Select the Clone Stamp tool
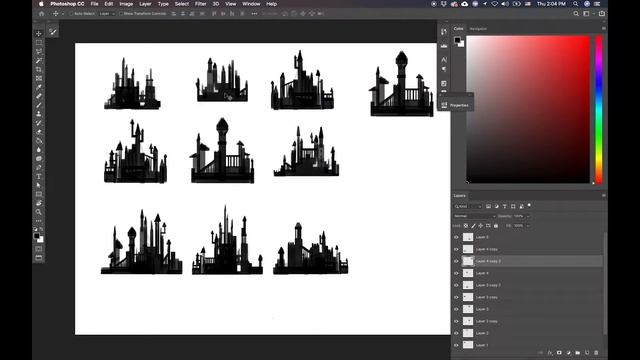Image resolution: width=640 pixels, height=360 pixels. [39, 114]
